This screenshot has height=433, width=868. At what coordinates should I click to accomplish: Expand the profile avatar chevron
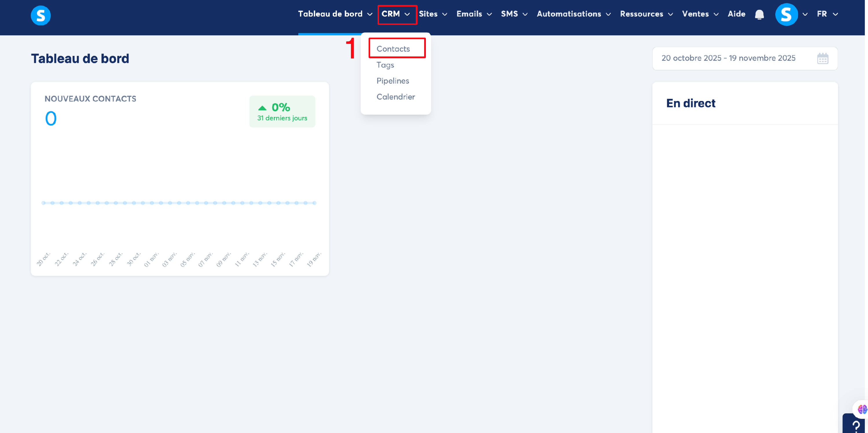805,14
